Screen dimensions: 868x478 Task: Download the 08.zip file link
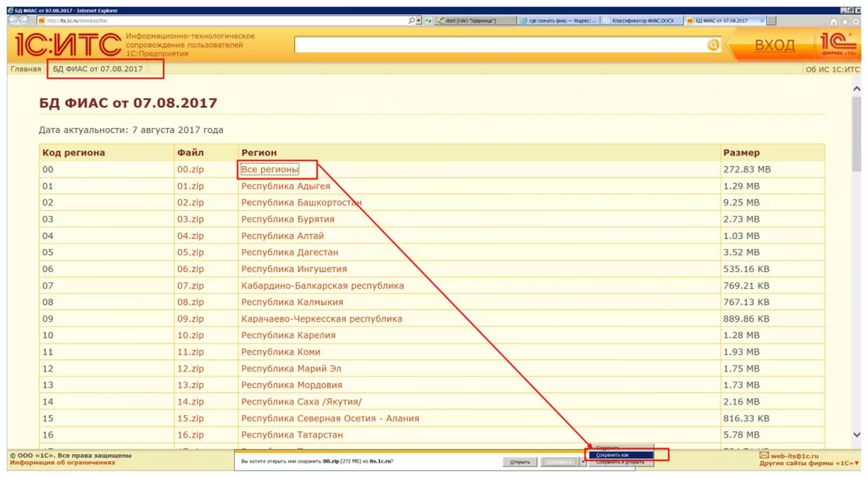(x=190, y=303)
